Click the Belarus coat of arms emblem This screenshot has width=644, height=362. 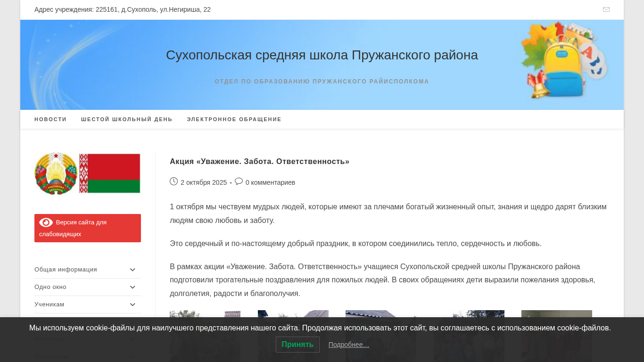[x=56, y=173]
